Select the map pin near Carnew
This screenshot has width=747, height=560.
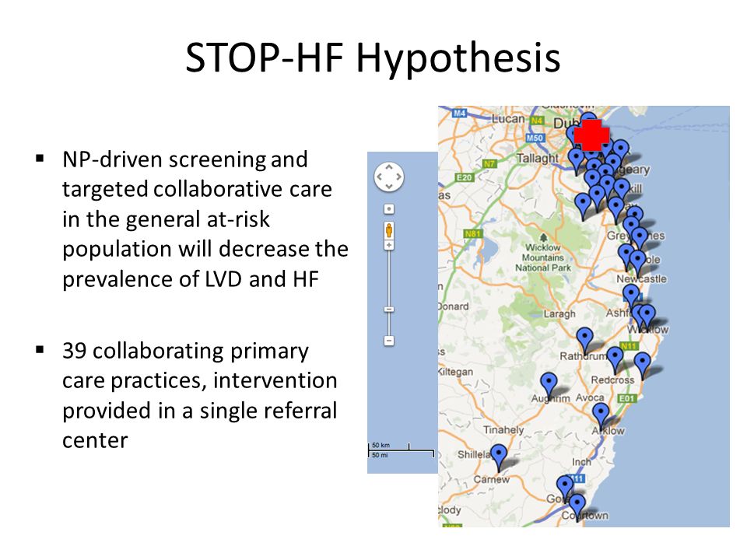point(499,457)
